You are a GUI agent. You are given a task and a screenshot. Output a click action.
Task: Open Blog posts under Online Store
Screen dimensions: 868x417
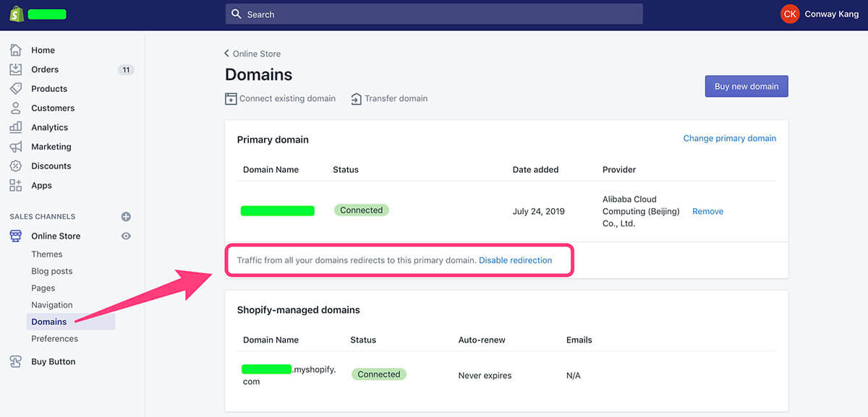(52, 271)
